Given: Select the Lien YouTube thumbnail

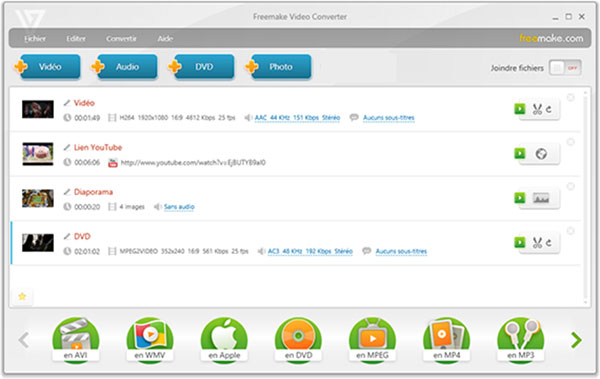Looking at the screenshot, I should click(x=38, y=154).
